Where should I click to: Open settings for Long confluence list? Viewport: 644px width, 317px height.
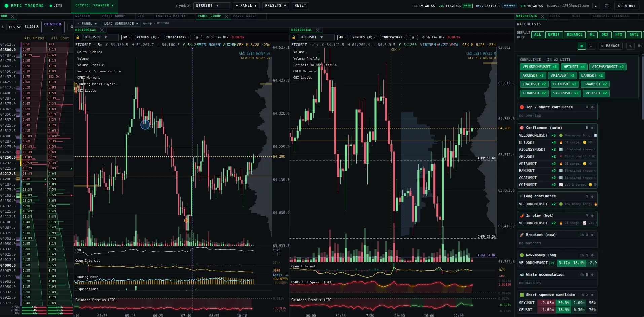pyautogui.click(x=592, y=196)
